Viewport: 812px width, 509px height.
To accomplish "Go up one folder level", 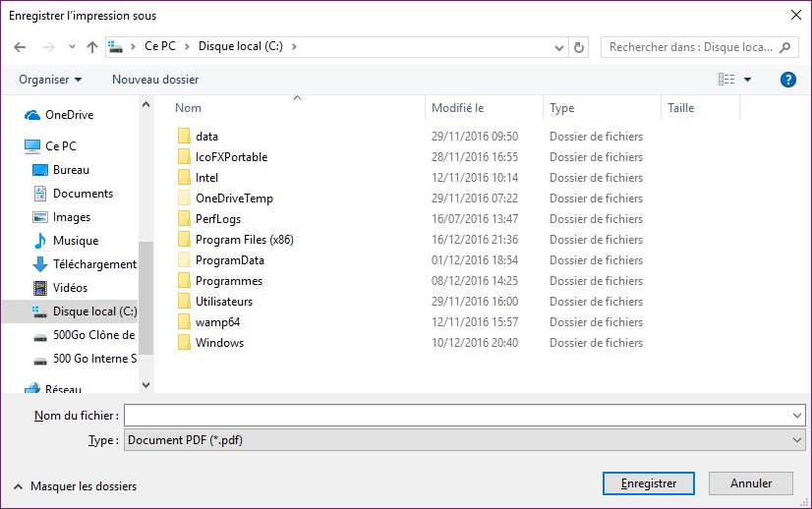I will point(92,47).
